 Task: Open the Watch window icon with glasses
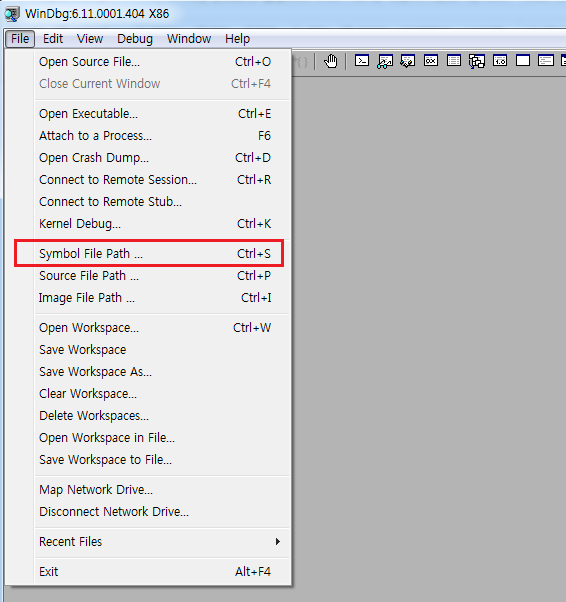(x=385, y=61)
